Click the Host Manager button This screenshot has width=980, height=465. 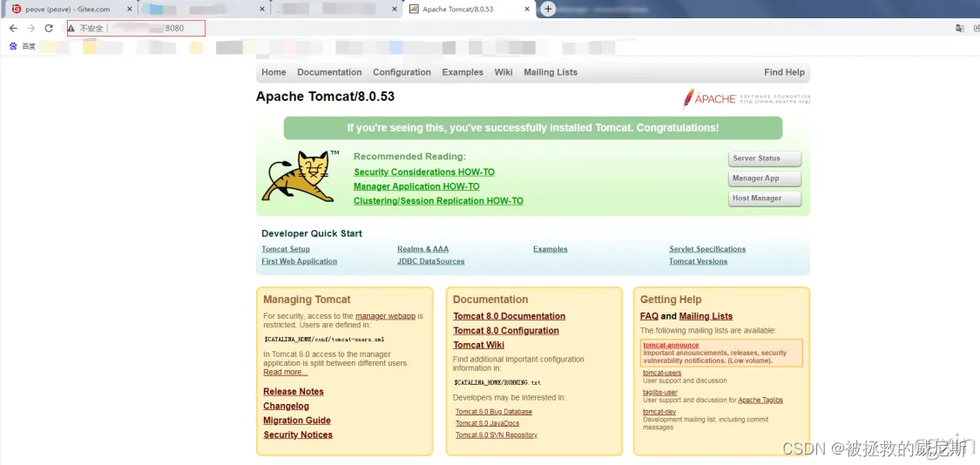point(764,199)
